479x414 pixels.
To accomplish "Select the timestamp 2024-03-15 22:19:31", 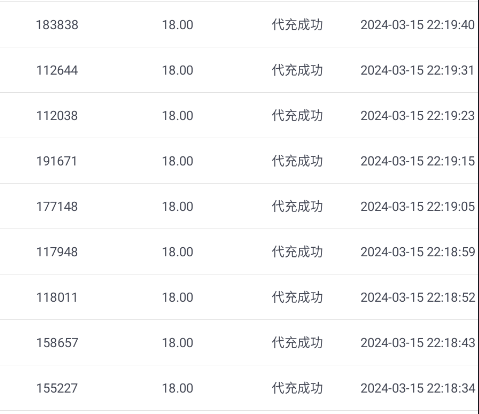I will click(417, 70).
